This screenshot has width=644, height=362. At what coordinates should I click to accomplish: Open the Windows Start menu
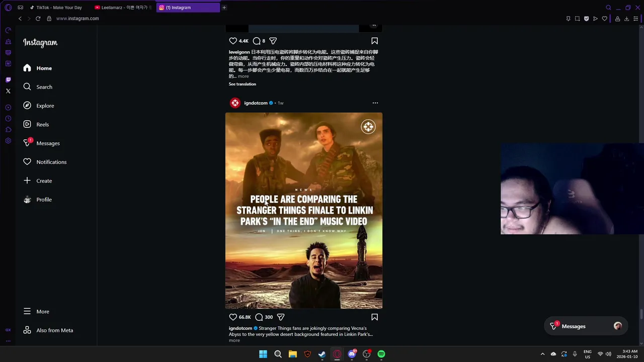[263, 354]
